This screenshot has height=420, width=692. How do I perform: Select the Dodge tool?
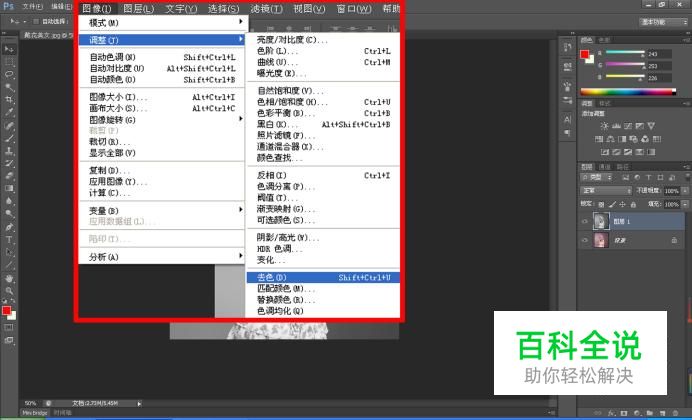pos(9,214)
